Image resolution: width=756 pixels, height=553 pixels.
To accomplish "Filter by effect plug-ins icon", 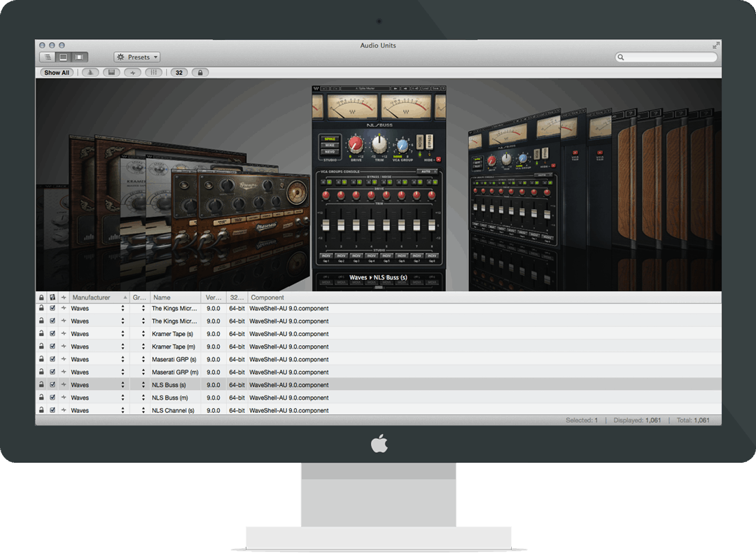I will (x=132, y=72).
